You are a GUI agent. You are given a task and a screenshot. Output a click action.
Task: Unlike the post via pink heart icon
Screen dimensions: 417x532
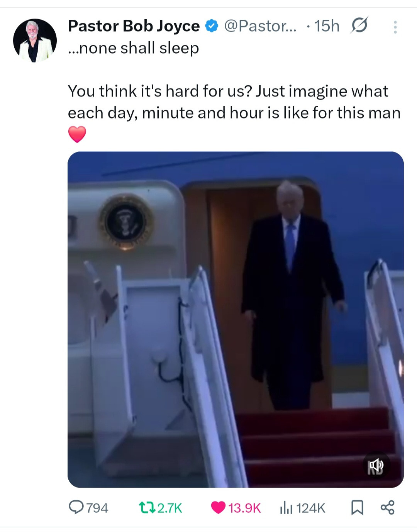tap(218, 507)
